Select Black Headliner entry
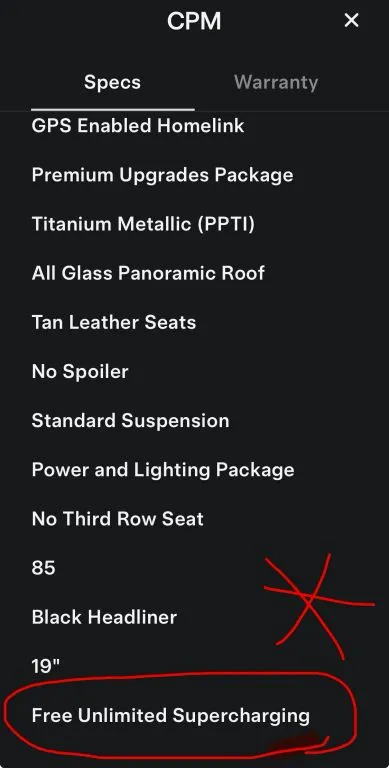The height and width of the screenshot is (768, 389). tap(104, 617)
